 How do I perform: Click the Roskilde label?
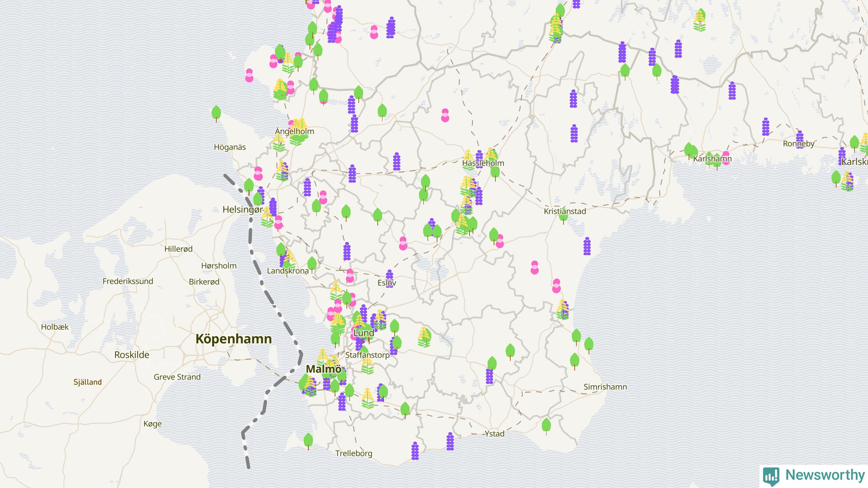pyautogui.click(x=132, y=355)
